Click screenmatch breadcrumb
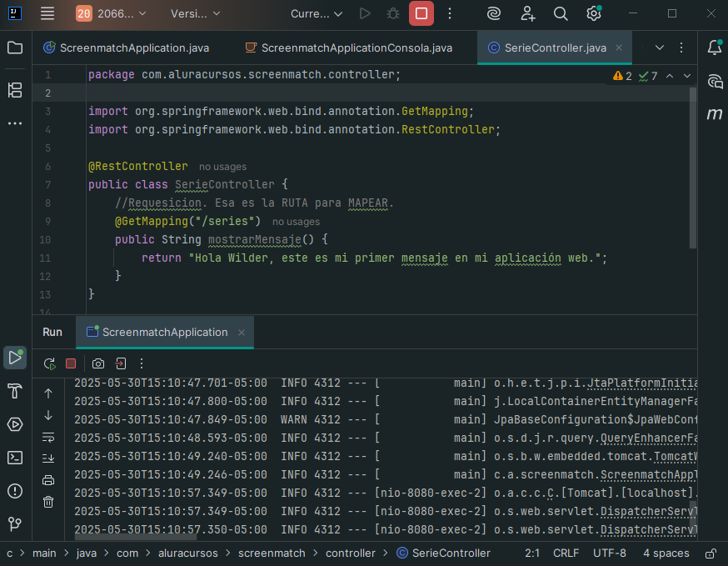Screen dimensions: 728x566 point(272,553)
